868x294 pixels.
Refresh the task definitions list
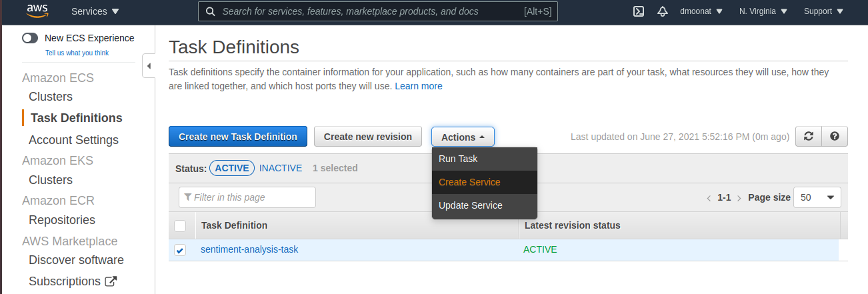click(809, 136)
